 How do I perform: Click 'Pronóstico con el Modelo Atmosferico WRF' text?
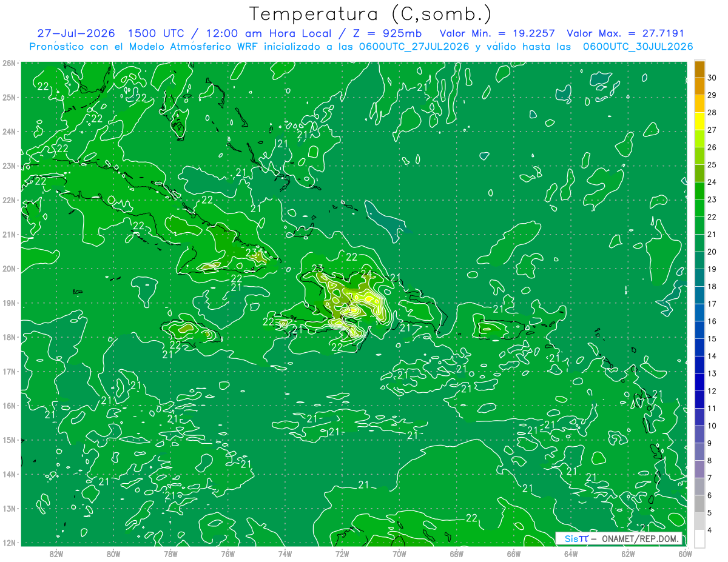coord(144,47)
